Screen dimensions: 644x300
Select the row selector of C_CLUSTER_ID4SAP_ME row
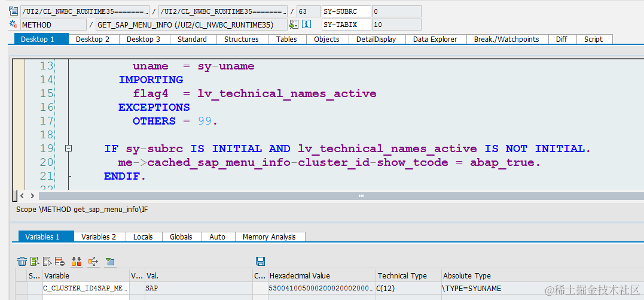pyautogui.click(x=22, y=289)
